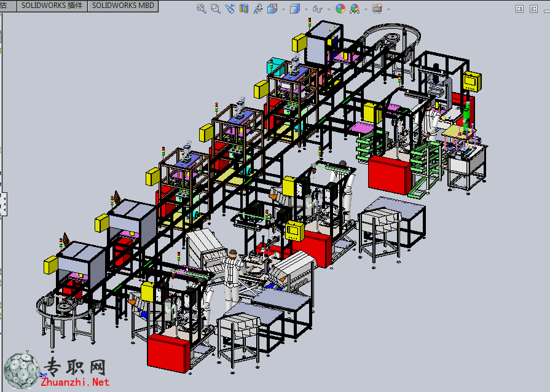
Task: Expand the Display Style dropdown arrow
Action: coord(306,9)
